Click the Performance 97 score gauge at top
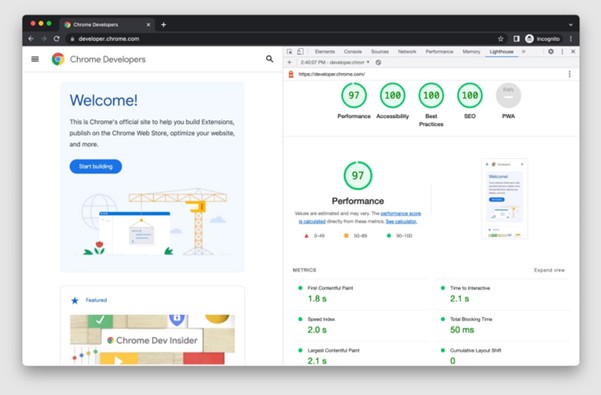 click(x=354, y=95)
